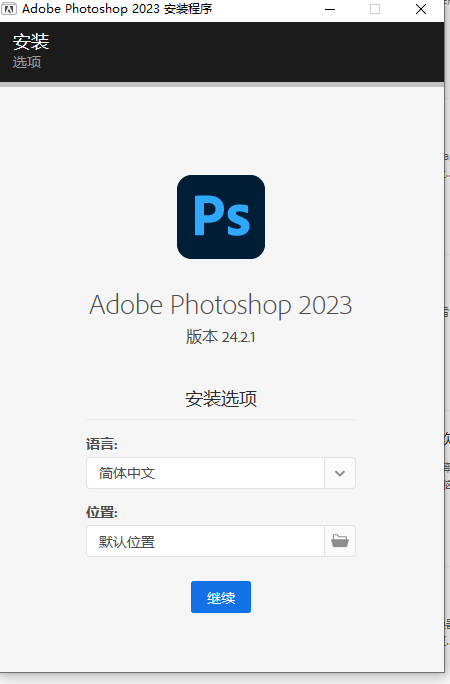
Task: Browse install location with folder icon
Action: click(x=340, y=541)
